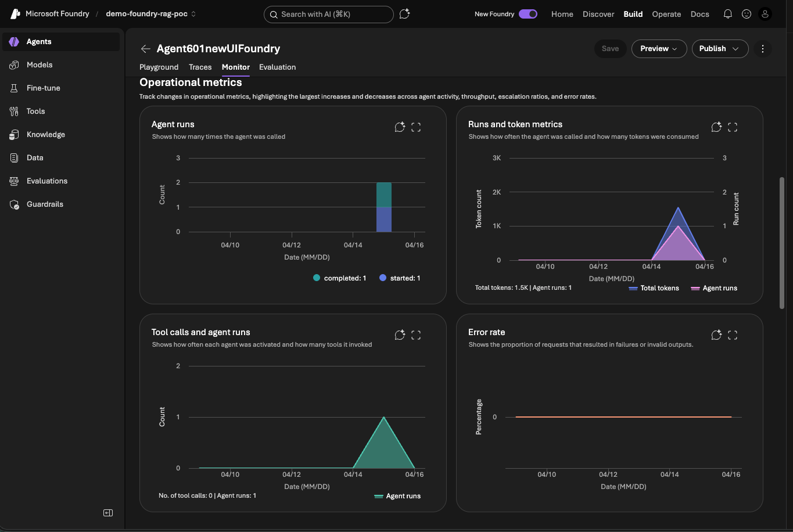Open the Publish dropdown arrow
The height and width of the screenshot is (532, 793).
coord(735,49)
